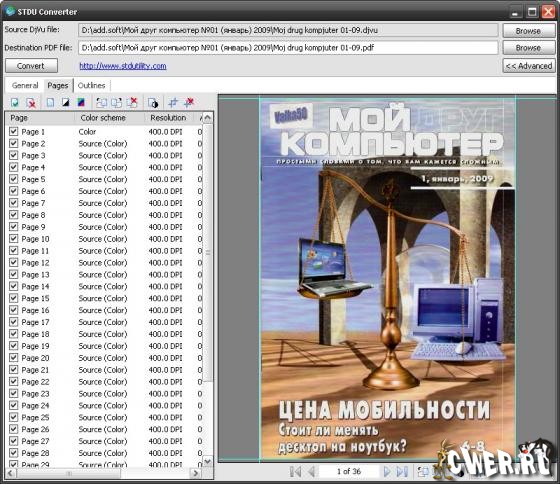Click the magazine cover page preview
The height and width of the screenshot is (484, 560).
tap(388, 279)
